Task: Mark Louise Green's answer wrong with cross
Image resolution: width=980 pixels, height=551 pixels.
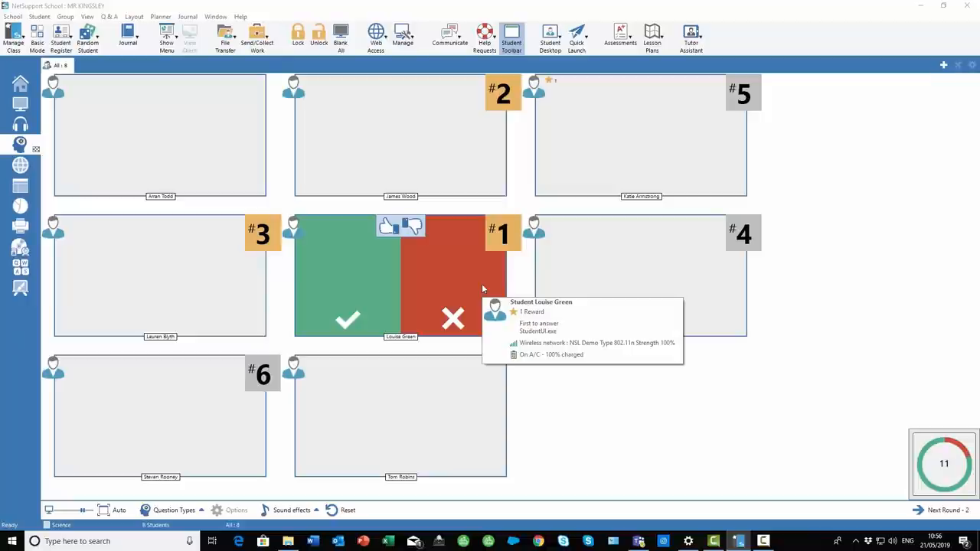Action: pos(452,319)
